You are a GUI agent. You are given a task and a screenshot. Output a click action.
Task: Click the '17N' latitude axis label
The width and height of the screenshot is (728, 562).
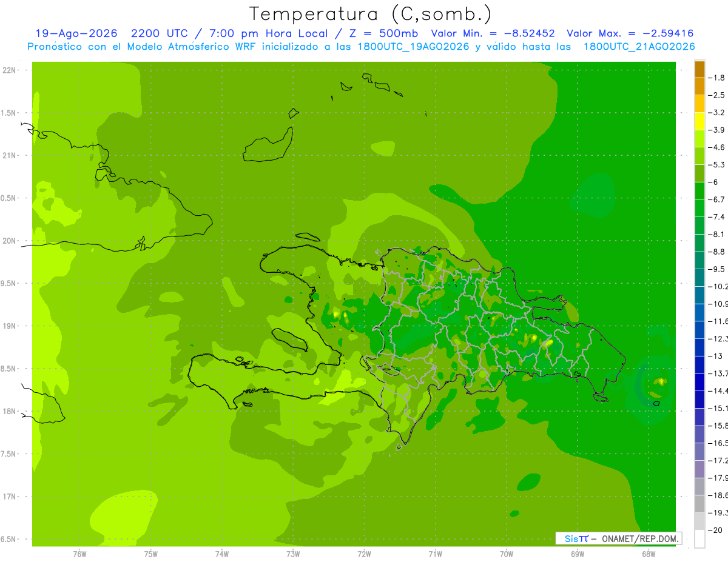point(10,497)
